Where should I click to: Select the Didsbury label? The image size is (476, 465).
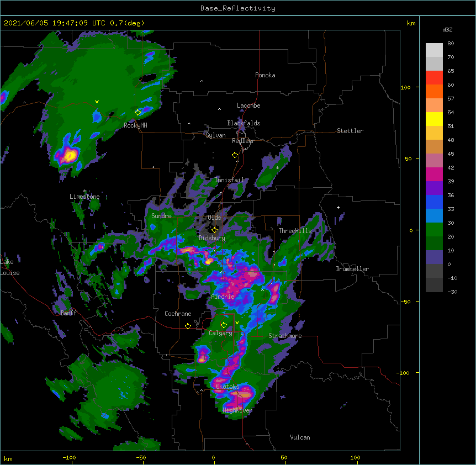211,238
